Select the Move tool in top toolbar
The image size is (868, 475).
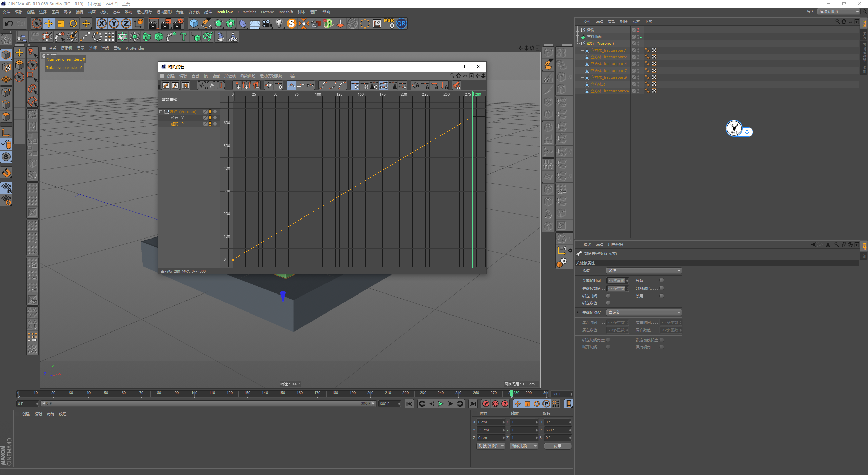49,23
